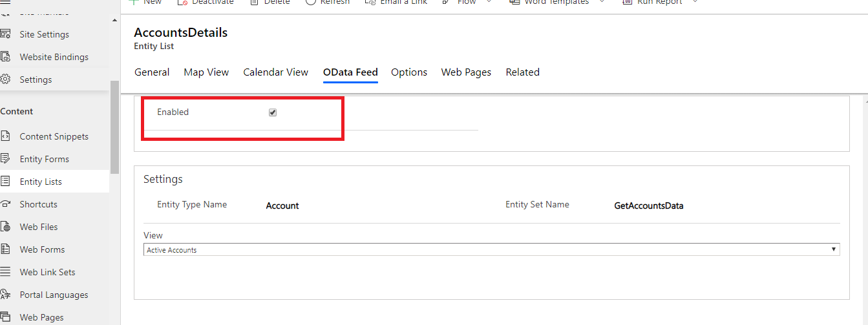Open the Map View tab

(206, 72)
